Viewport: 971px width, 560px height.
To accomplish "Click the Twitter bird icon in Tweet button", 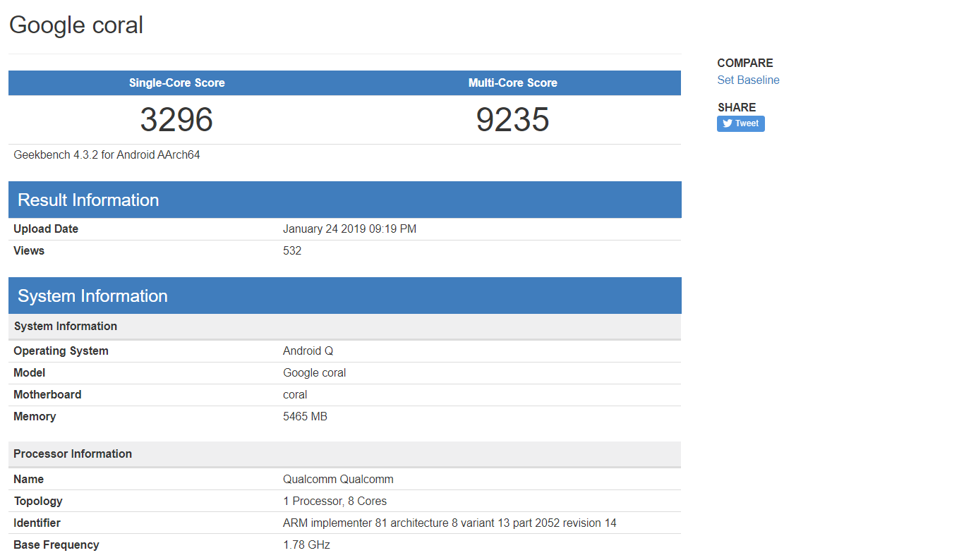I will click(x=727, y=123).
